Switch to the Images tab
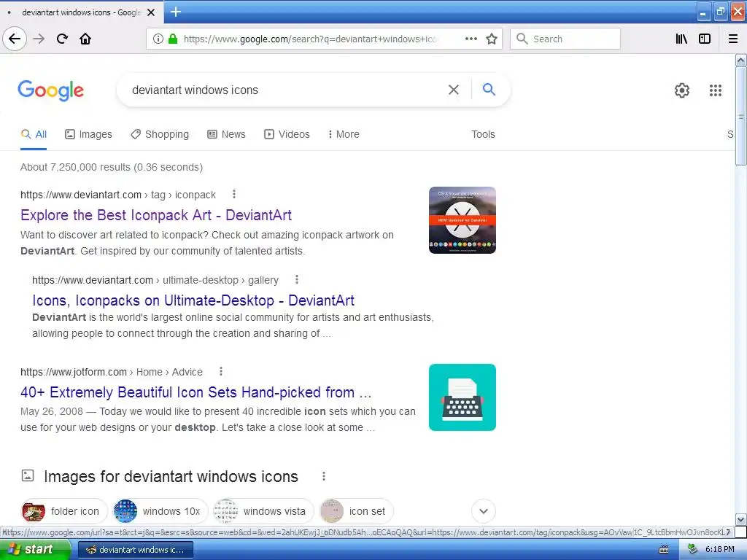The image size is (747, 560). 88,134
